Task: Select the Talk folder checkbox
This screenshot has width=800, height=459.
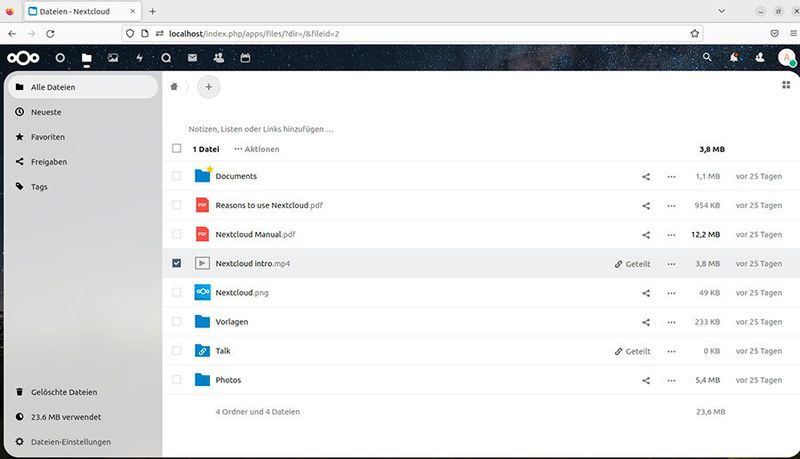Action: (x=177, y=350)
